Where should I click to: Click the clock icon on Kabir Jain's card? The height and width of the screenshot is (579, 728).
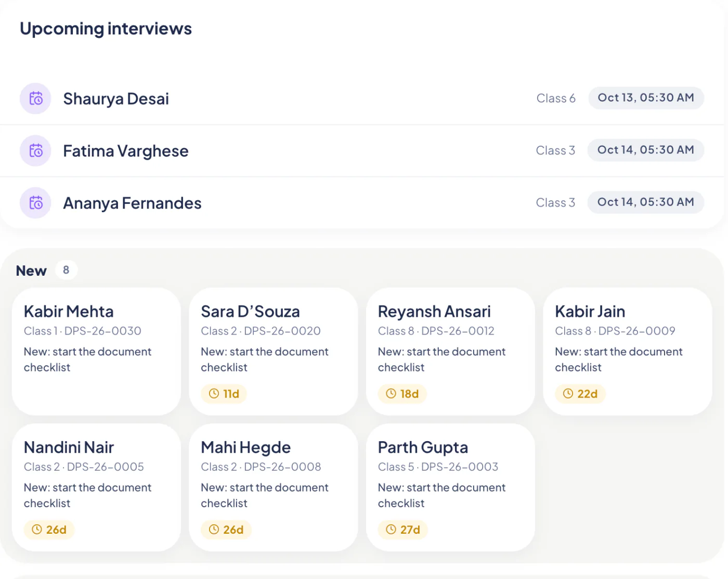pyautogui.click(x=568, y=394)
